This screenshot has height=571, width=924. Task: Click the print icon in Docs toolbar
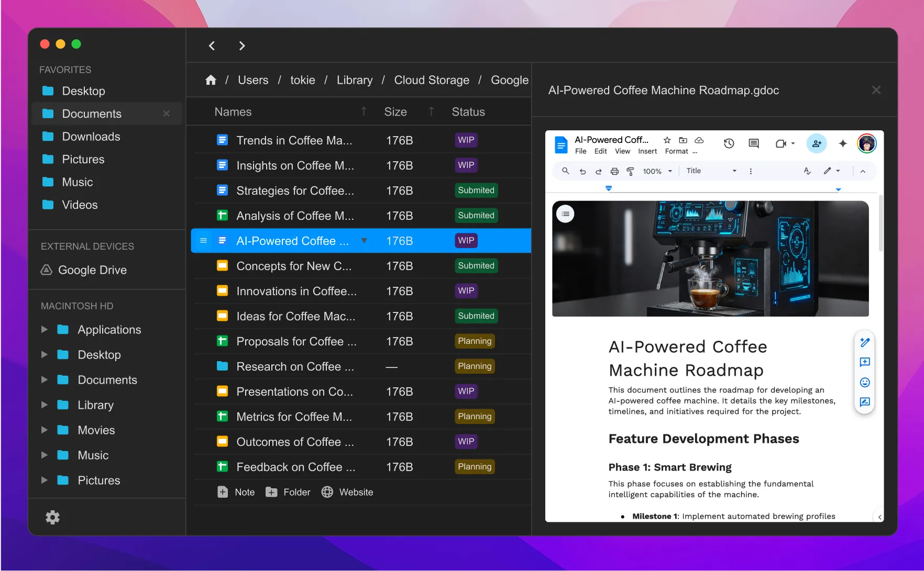click(x=614, y=171)
